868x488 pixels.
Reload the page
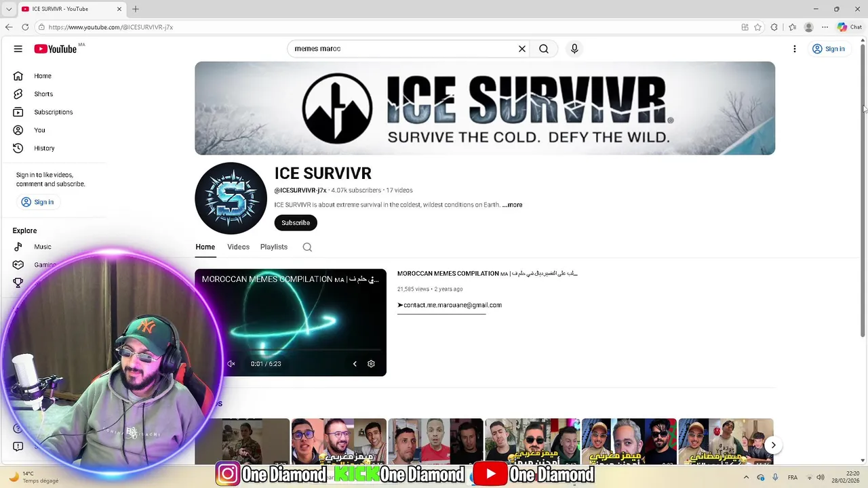click(25, 27)
